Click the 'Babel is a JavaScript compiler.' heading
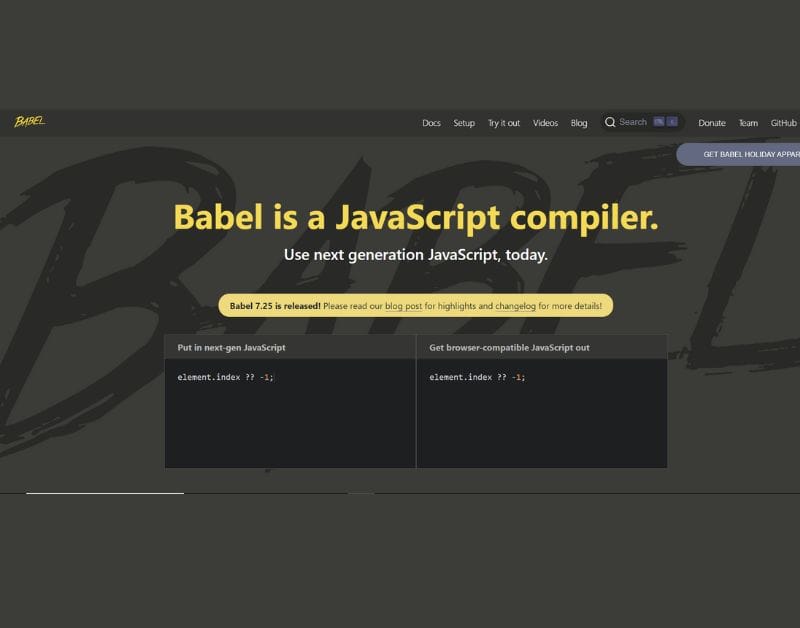The image size is (800, 628). pos(416,218)
